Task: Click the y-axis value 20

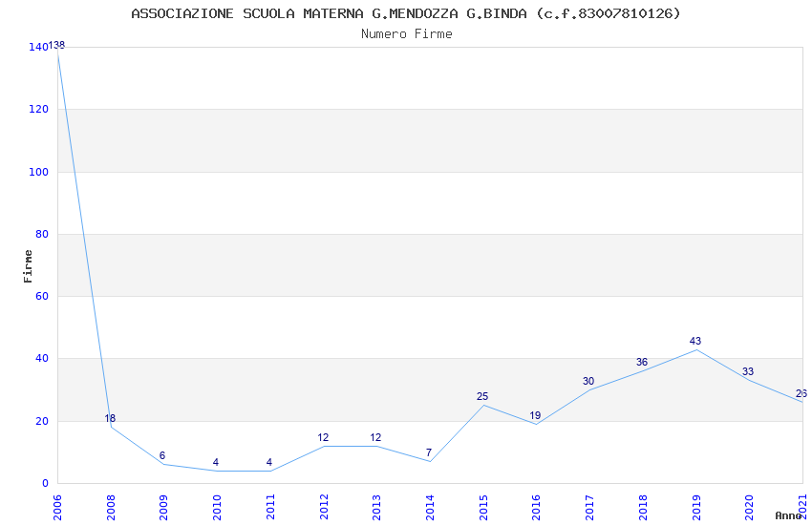Action: pyautogui.click(x=42, y=421)
